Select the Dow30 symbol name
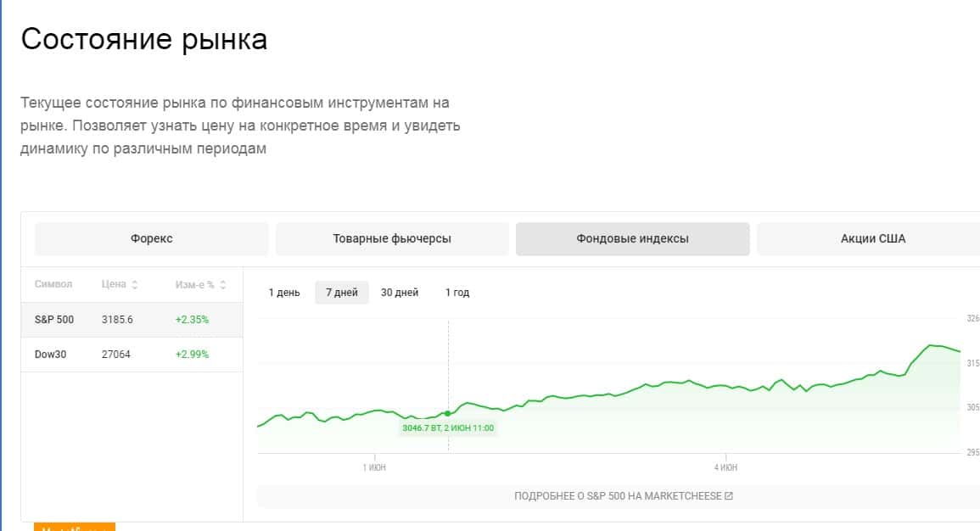 (50, 355)
